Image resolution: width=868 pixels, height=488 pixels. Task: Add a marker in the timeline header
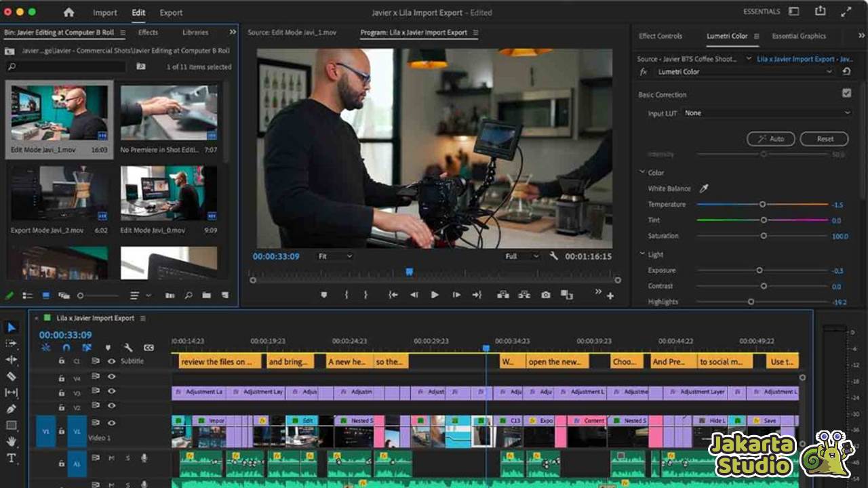107,348
